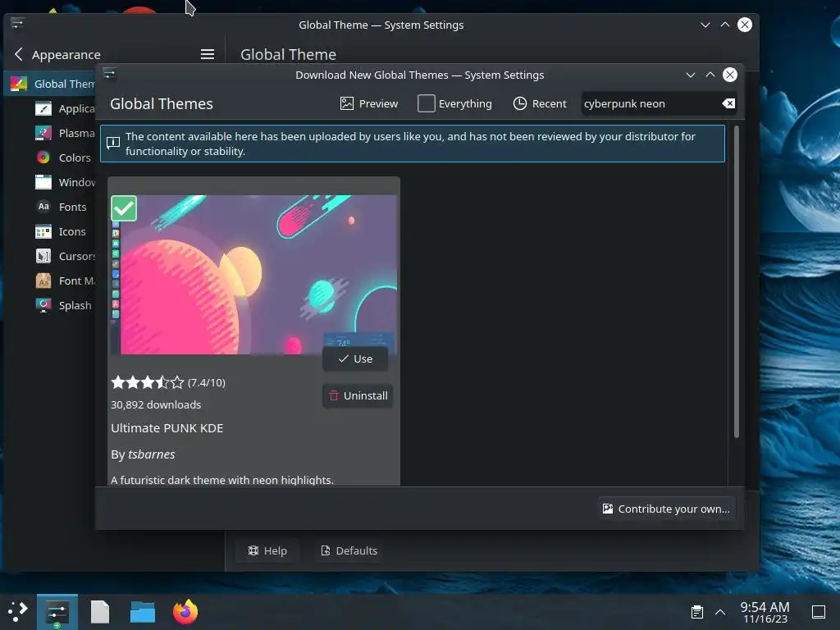The height and width of the screenshot is (630, 840).
Task: Open Help in System Settings window
Action: click(267, 550)
